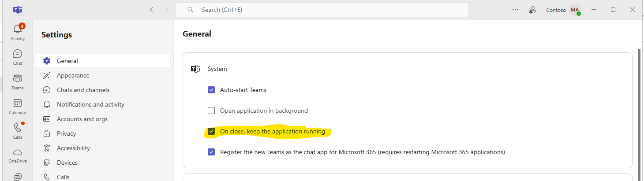
Task: Open Accounts and orgs settings
Action: (x=103, y=119)
